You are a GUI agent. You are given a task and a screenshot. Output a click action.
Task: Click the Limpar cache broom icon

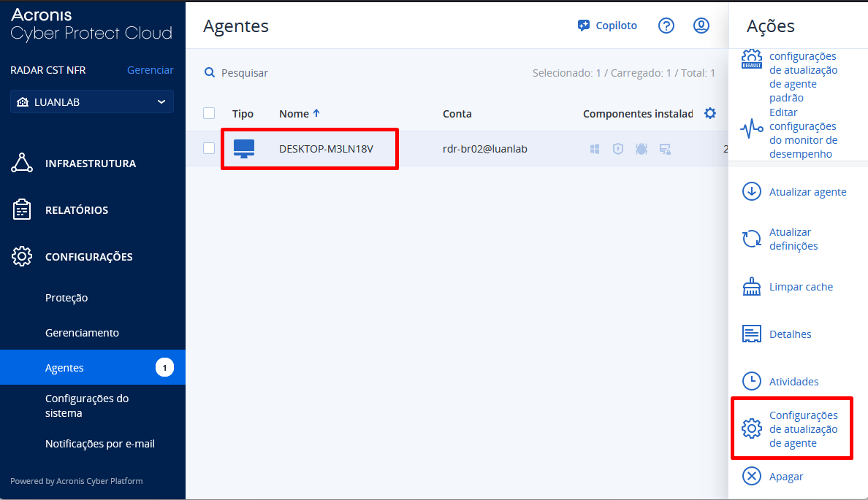751,287
